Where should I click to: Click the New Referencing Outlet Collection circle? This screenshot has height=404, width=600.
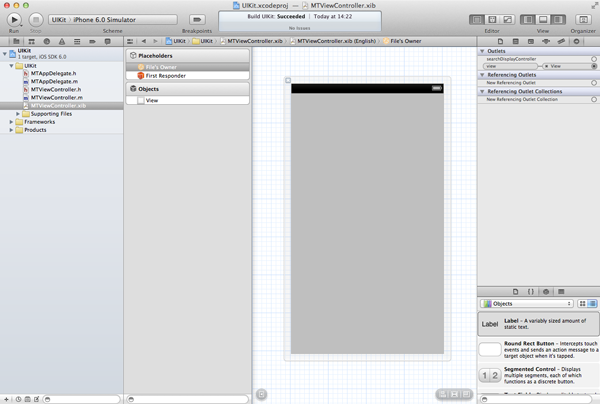coord(594,99)
